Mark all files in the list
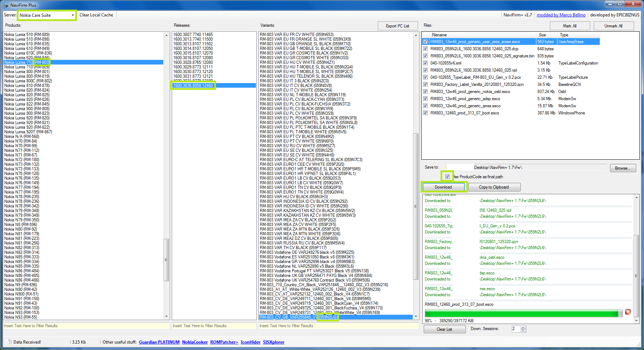Image resolution: width=644 pixels, height=350 pixels. tap(570, 26)
